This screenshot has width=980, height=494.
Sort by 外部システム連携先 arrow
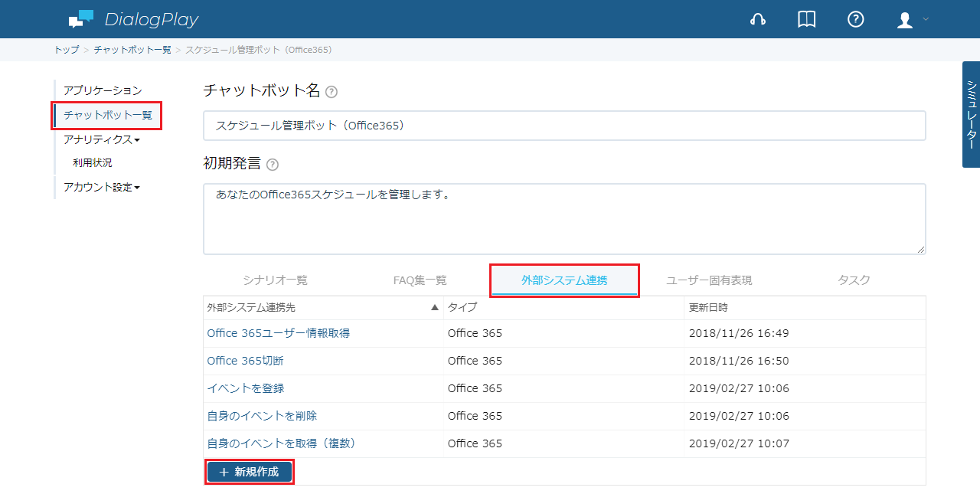(435, 307)
